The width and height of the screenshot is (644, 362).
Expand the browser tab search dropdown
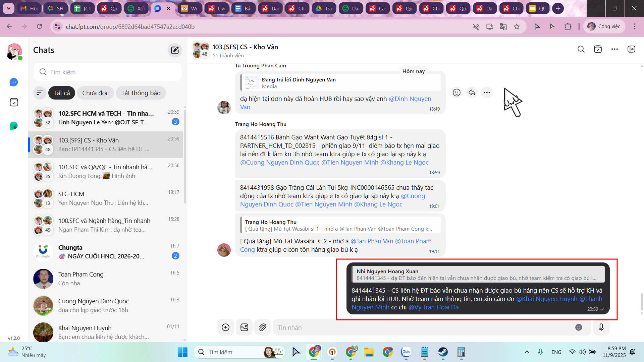click(8, 8)
